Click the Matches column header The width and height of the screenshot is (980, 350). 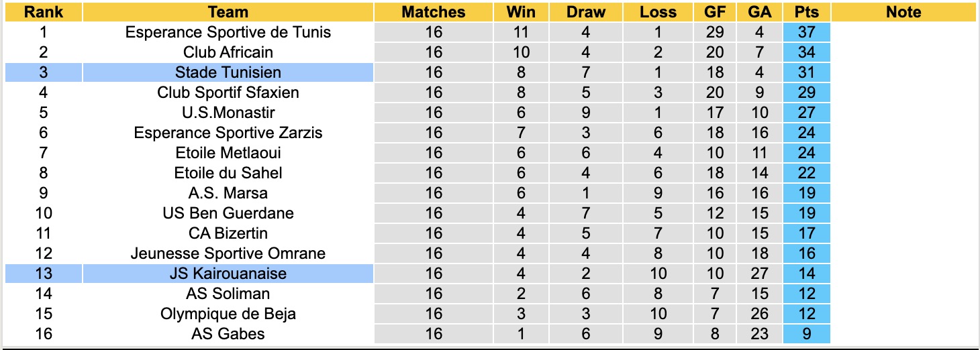(x=434, y=12)
